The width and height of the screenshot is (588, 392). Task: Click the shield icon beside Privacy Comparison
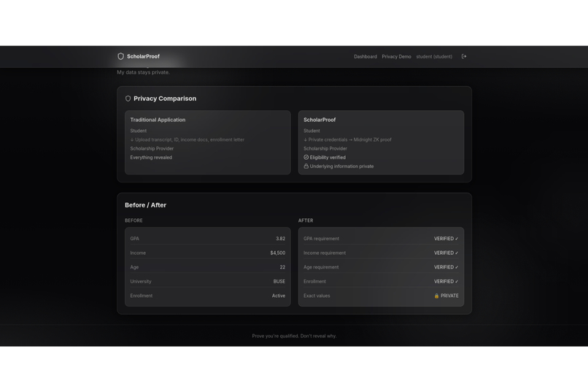click(128, 99)
